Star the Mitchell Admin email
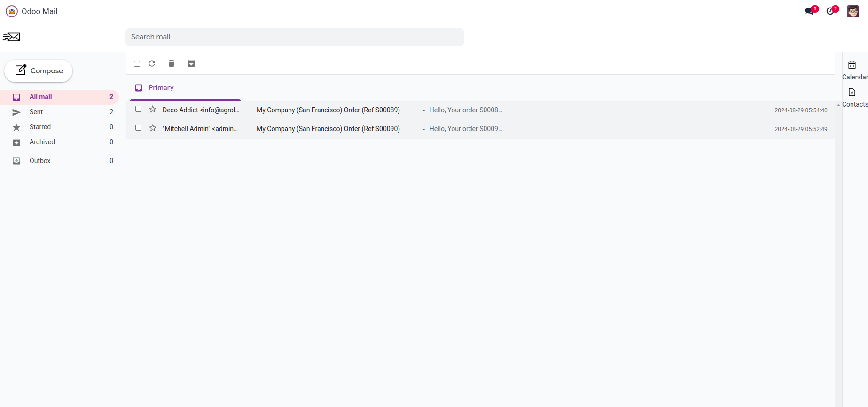The width and height of the screenshot is (868, 407). [153, 128]
